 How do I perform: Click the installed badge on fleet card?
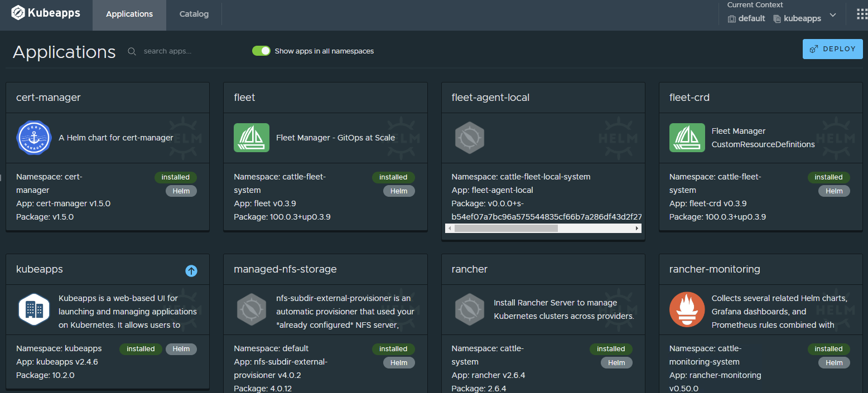pos(393,177)
